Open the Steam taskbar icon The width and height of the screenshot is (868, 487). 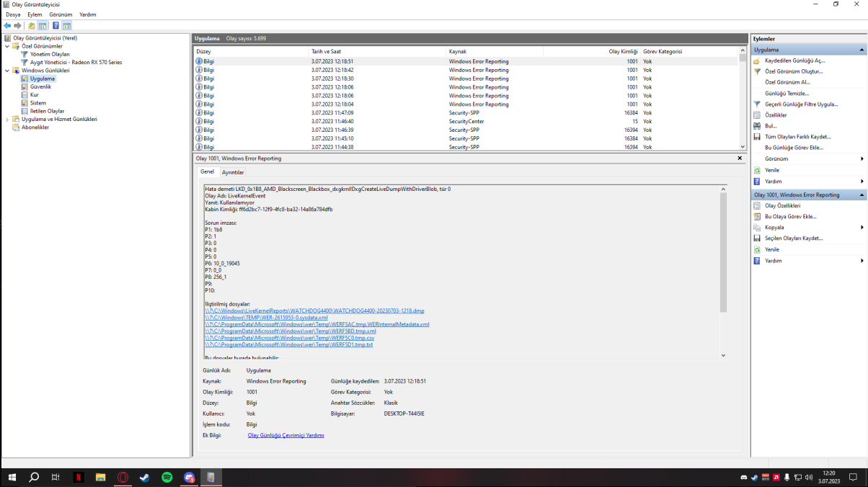pyautogui.click(x=145, y=478)
